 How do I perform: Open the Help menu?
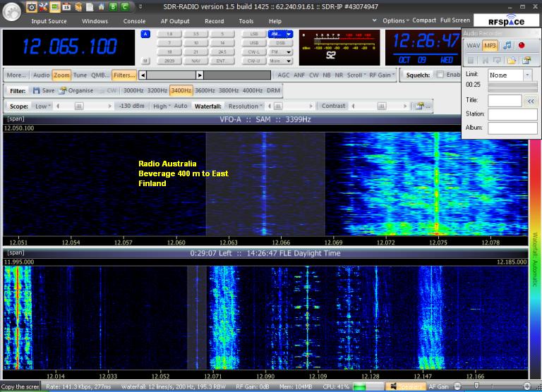pyautogui.click(x=275, y=21)
